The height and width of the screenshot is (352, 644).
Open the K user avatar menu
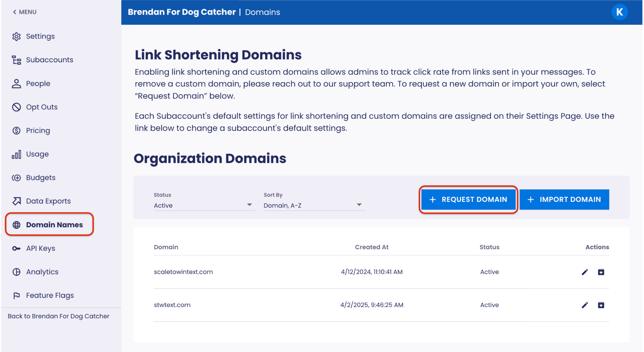pos(619,12)
